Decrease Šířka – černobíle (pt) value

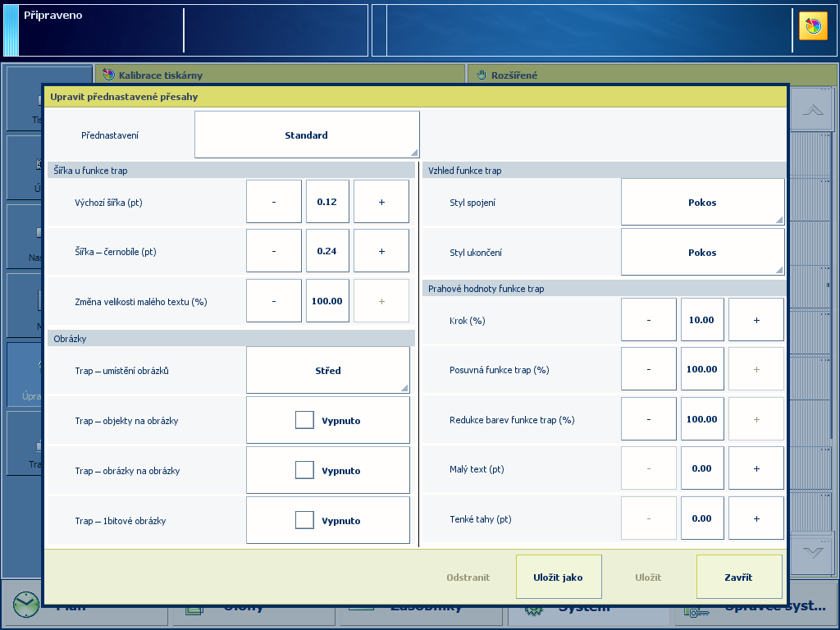(x=274, y=251)
